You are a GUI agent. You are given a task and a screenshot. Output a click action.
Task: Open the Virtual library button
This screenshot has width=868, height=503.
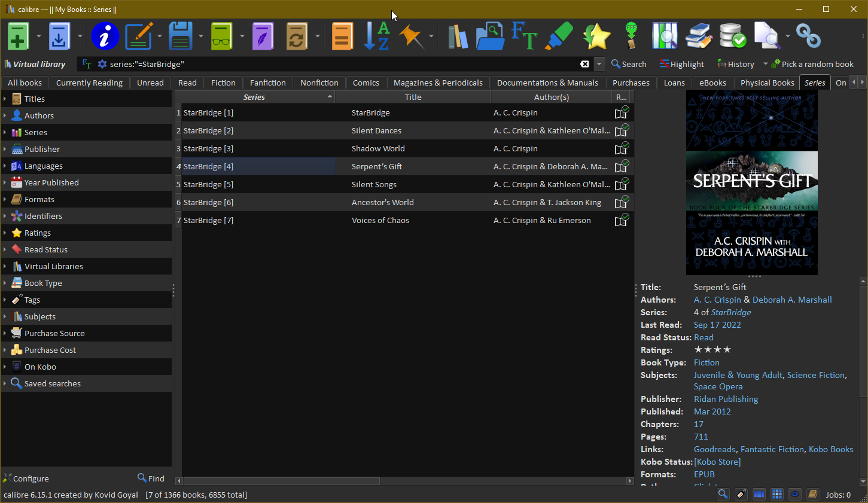pos(35,64)
